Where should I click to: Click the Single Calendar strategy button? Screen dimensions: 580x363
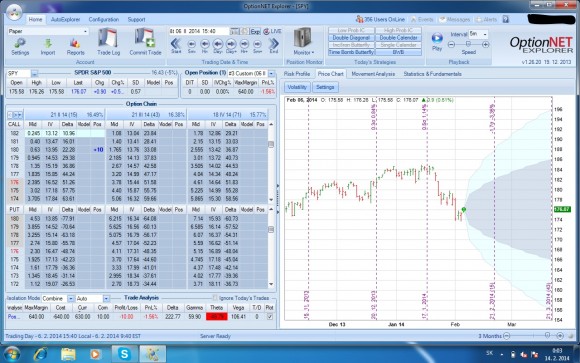[x=398, y=45]
